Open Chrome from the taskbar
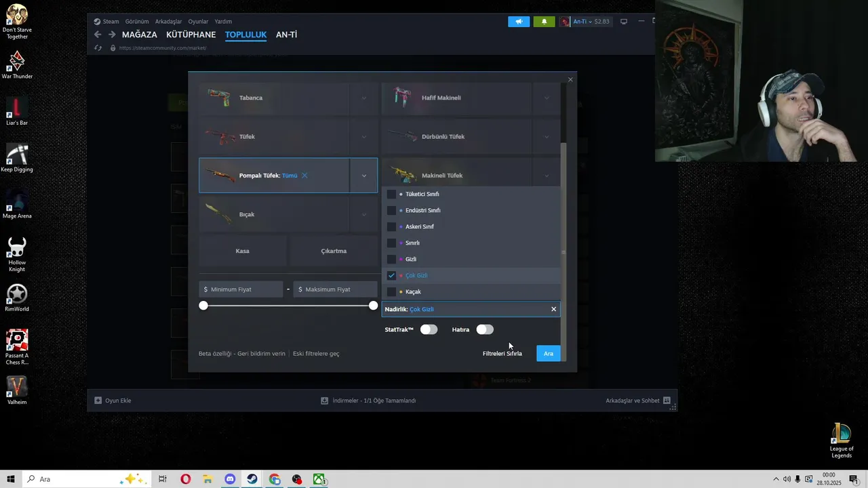Viewport: 868px width, 488px height. point(274,479)
